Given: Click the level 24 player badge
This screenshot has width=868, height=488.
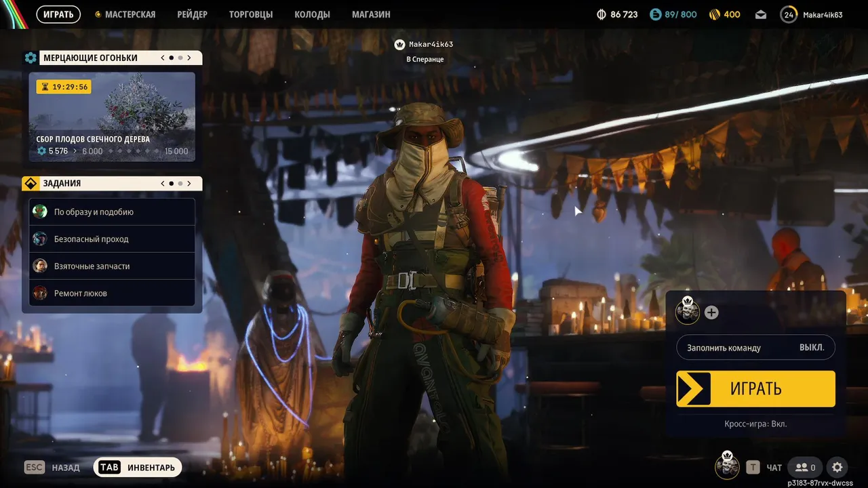Looking at the screenshot, I should pos(789,14).
